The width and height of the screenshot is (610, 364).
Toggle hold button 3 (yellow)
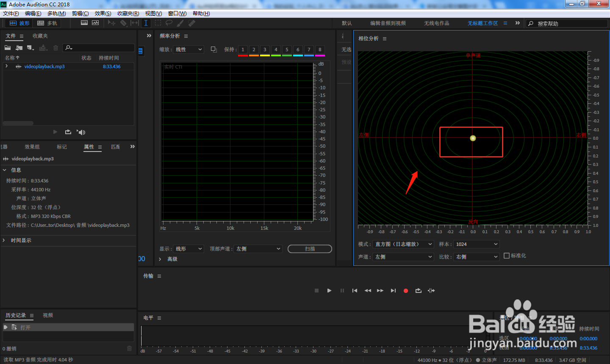265,50
